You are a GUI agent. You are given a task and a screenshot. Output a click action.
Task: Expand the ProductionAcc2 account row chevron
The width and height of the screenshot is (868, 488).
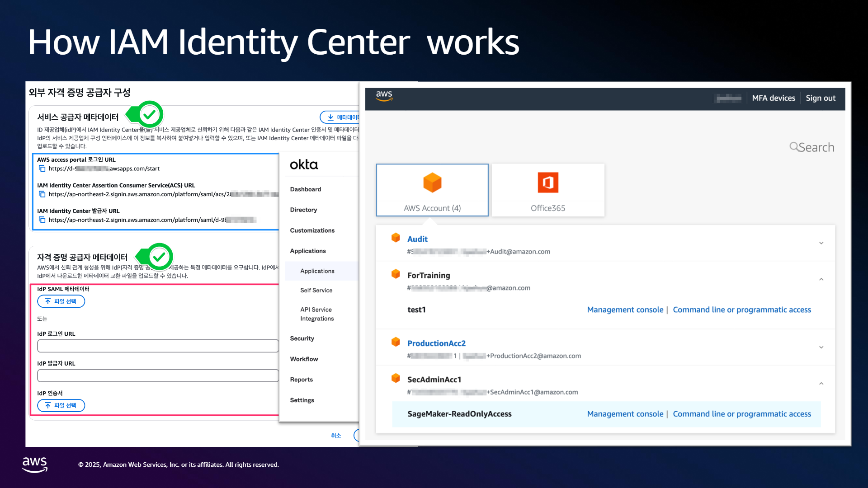click(x=821, y=347)
